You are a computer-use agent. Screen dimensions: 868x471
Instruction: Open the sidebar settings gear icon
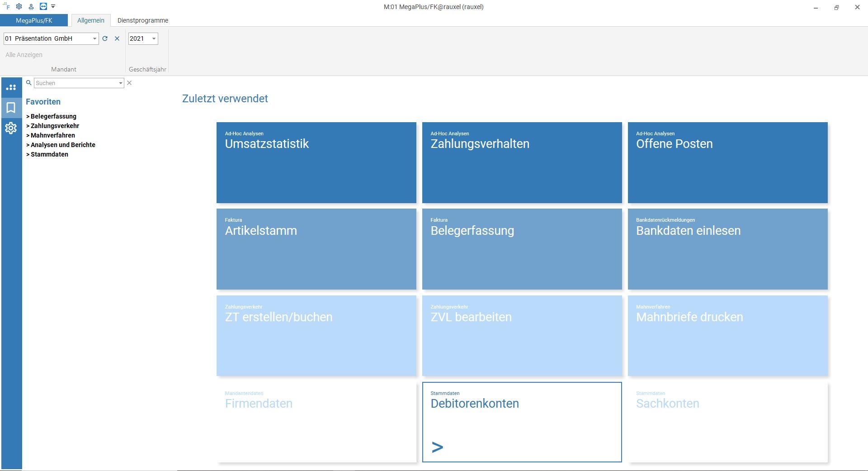tap(11, 128)
